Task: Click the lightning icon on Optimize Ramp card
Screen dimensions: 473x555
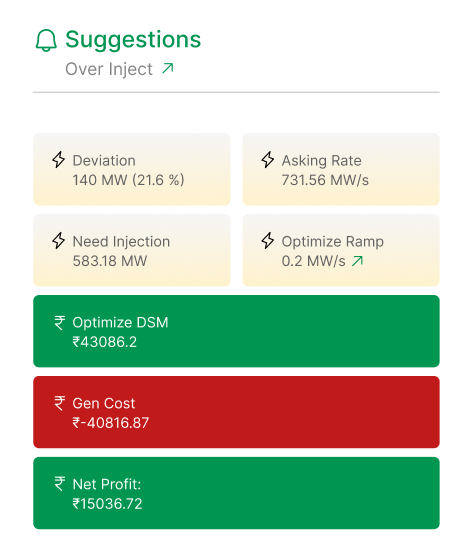Action: click(x=268, y=241)
